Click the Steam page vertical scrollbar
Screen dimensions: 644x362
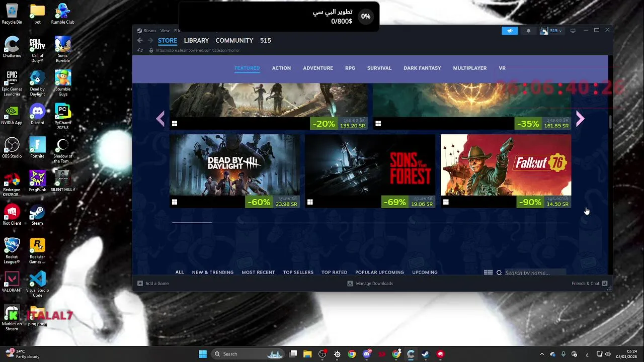pos(610,122)
